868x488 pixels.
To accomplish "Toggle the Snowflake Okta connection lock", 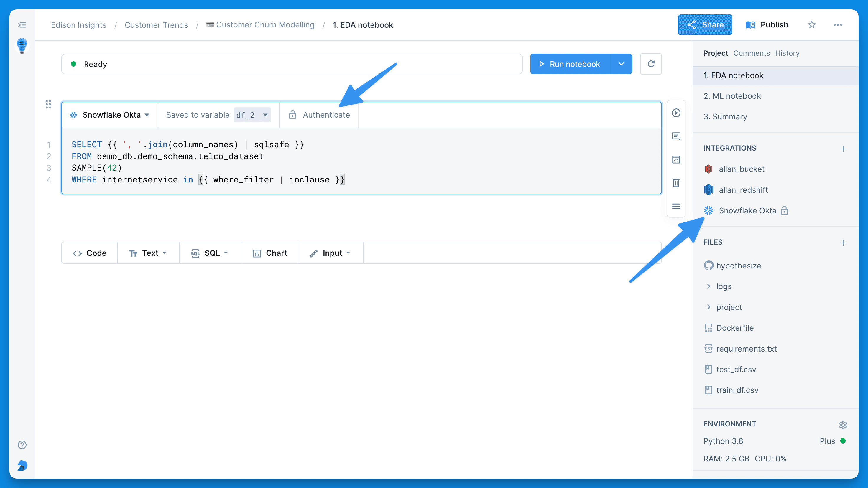I will tap(786, 210).
